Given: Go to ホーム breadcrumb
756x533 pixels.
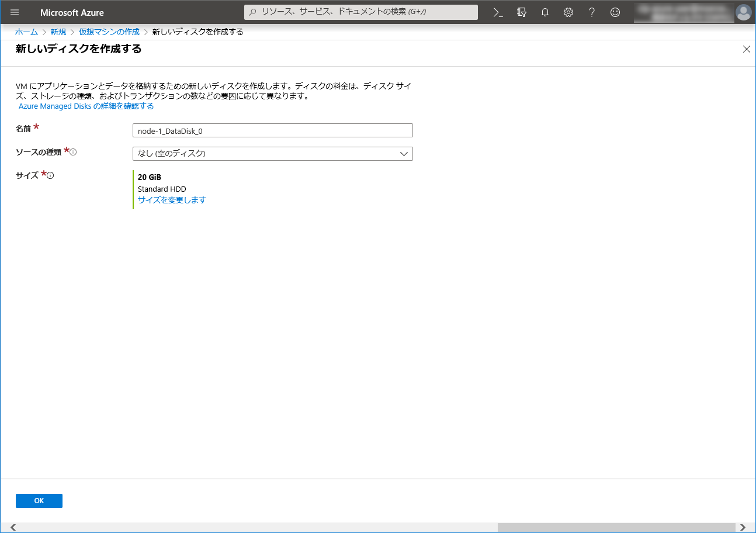Looking at the screenshot, I should point(26,32).
